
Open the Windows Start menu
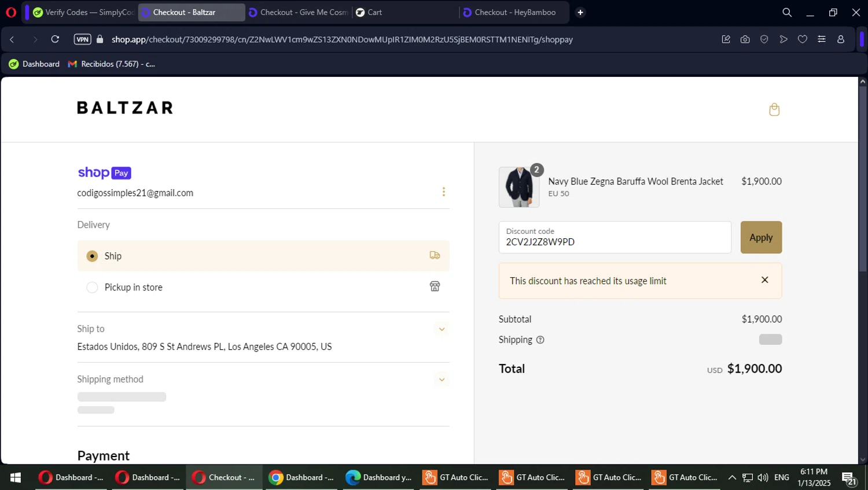[x=16, y=477]
